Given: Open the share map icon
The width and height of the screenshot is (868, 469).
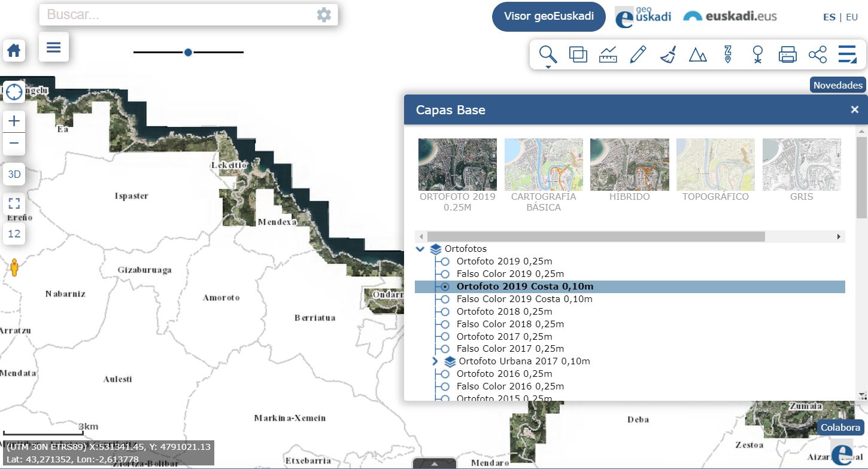Looking at the screenshot, I should pyautogui.click(x=817, y=55).
